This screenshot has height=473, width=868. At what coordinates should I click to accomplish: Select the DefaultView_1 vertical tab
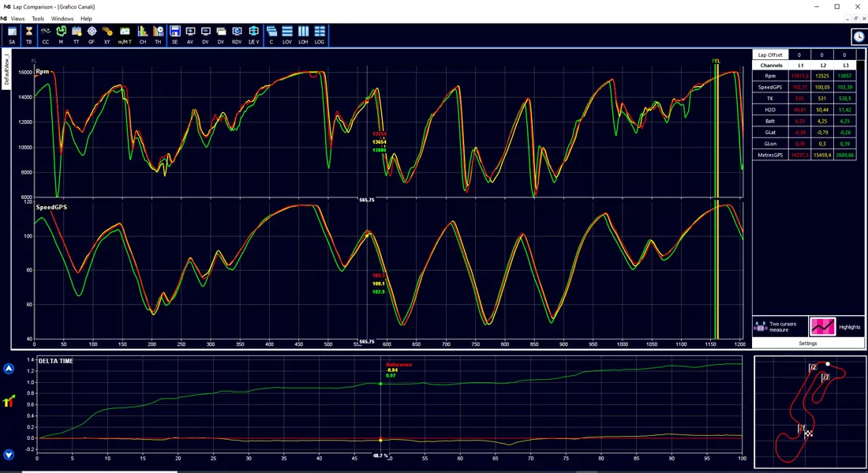coord(6,69)
